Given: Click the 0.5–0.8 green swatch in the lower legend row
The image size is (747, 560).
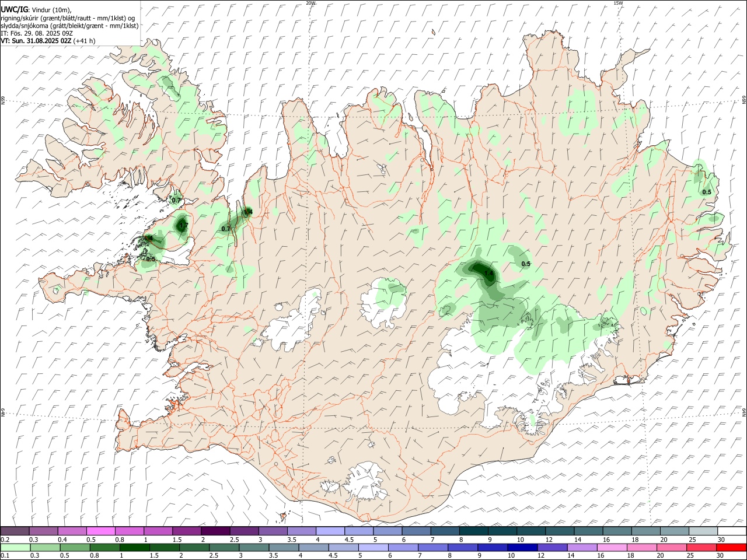Looking at the screenshot, I should coord(75,548).
